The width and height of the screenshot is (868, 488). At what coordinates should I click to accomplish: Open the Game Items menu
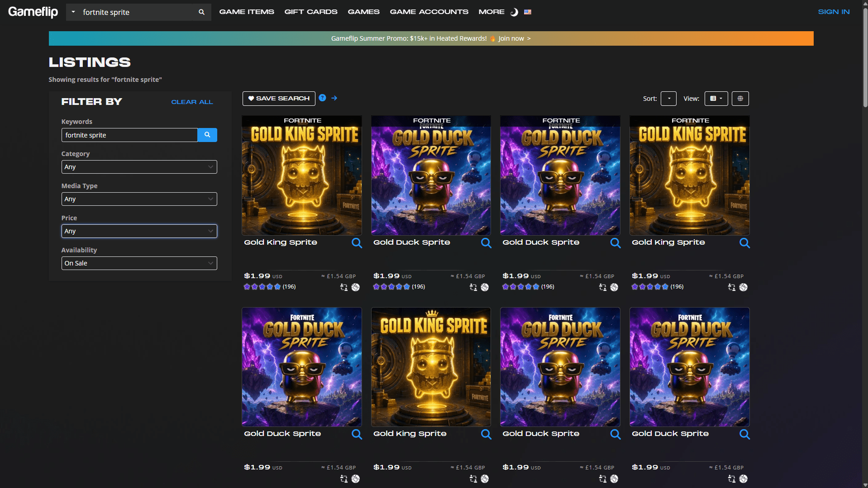pos(247,12)
